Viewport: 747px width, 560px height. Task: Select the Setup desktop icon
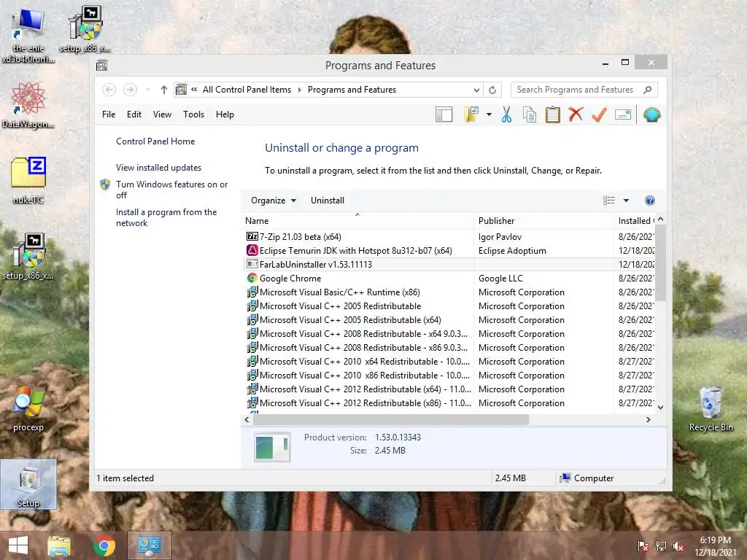pos(28,484)
